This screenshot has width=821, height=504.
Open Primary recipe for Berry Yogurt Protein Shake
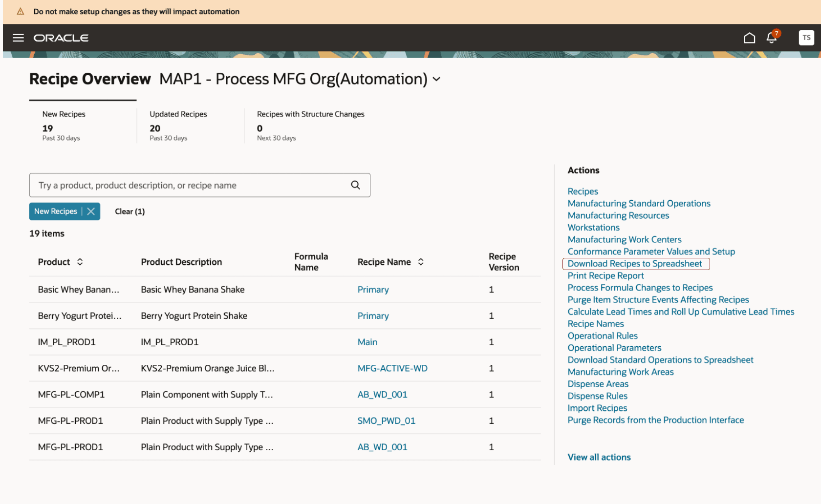tap(373, 316)
